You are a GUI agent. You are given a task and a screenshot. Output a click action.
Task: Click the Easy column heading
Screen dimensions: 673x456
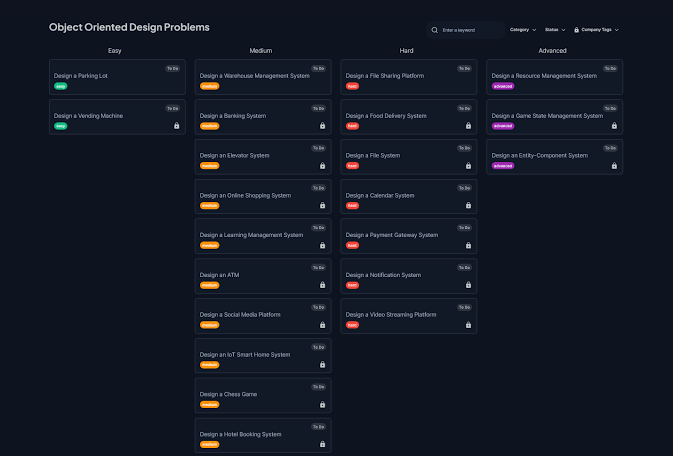115,51
